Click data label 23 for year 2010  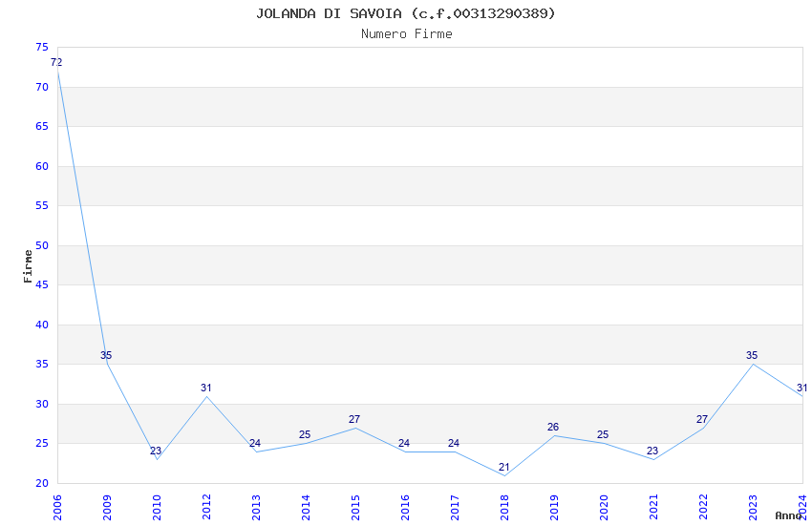click(156, 451)
